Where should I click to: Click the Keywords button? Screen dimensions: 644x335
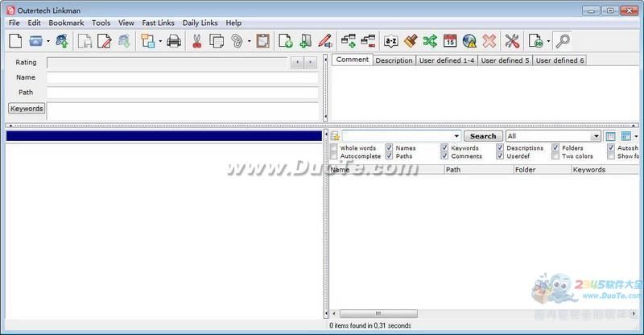(x=27, y=109)
